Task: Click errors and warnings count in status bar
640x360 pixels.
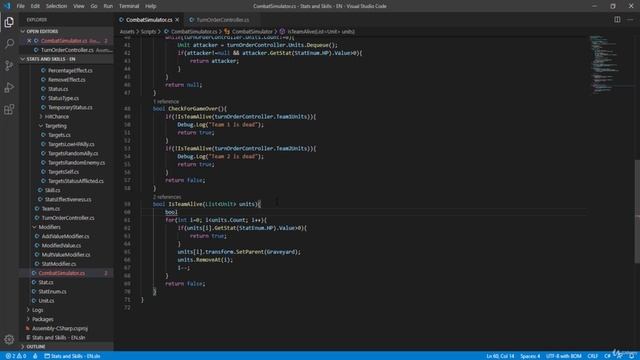Action: click(x=16, y=356)
